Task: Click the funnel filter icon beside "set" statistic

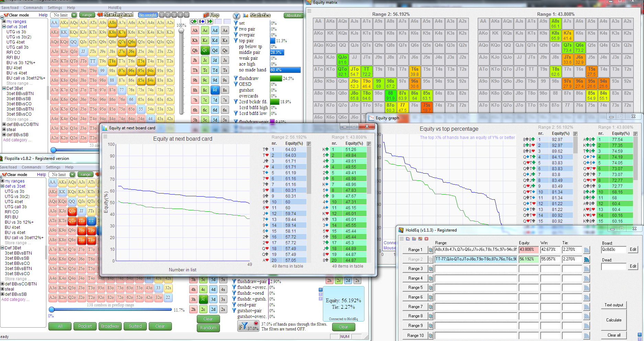Action: pos(236,23)
